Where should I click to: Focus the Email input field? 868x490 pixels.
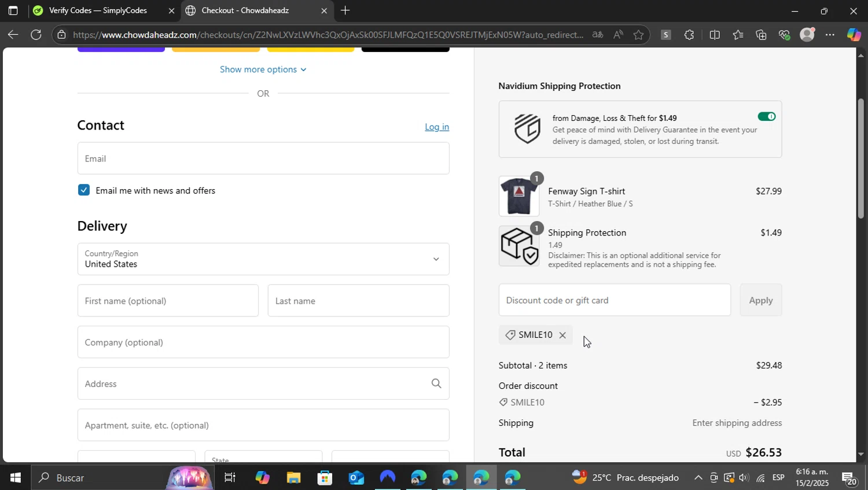coord(263,158)
